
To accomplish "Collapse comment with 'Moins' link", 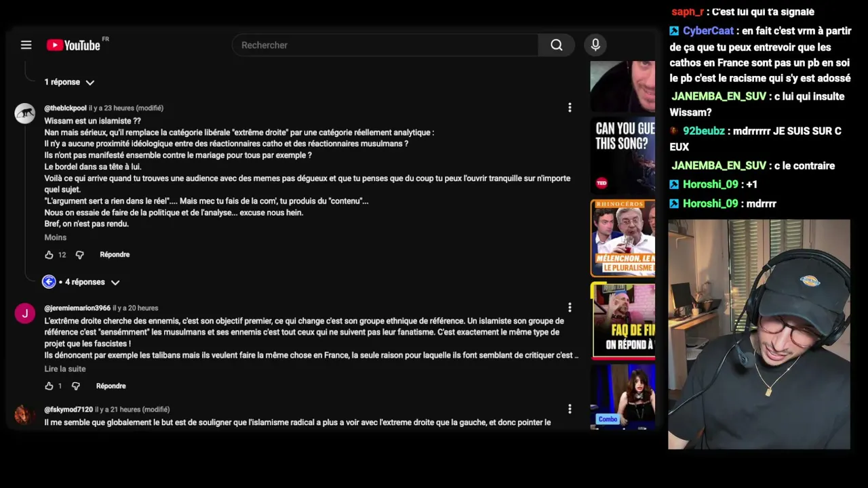I will 56,237.
